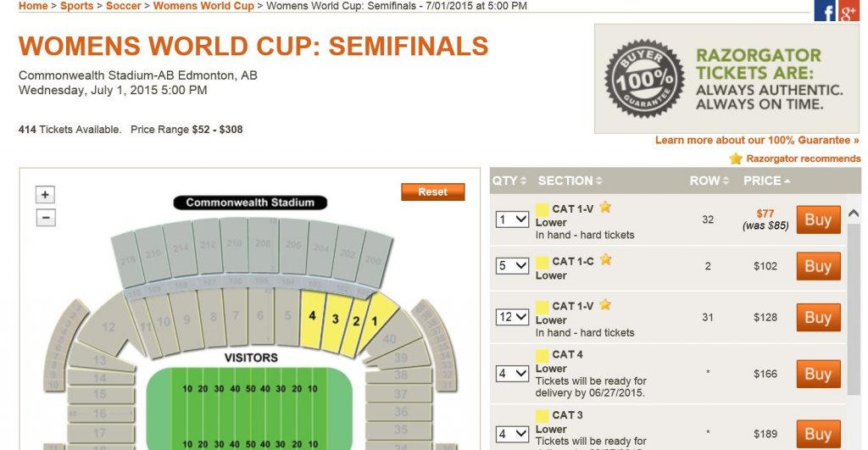The image size is (868, 450).
Task: Reset the stadium seating map
Action: tap(432, 192)
